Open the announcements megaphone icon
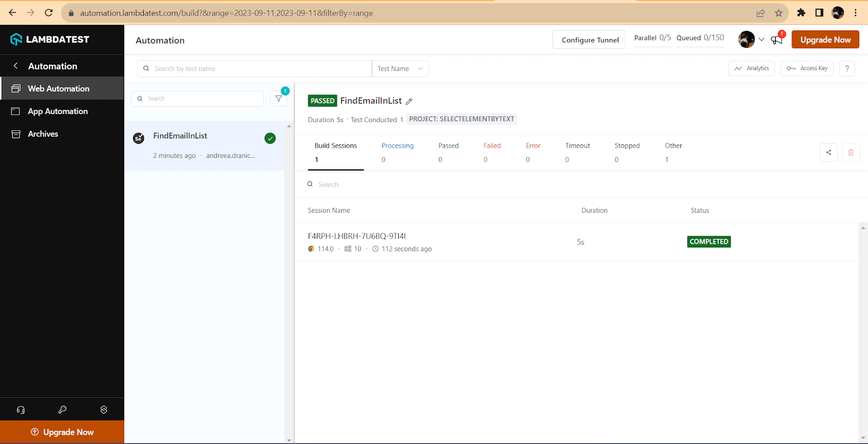This screenshot has width=868, height=444. [x=777, y=40]
